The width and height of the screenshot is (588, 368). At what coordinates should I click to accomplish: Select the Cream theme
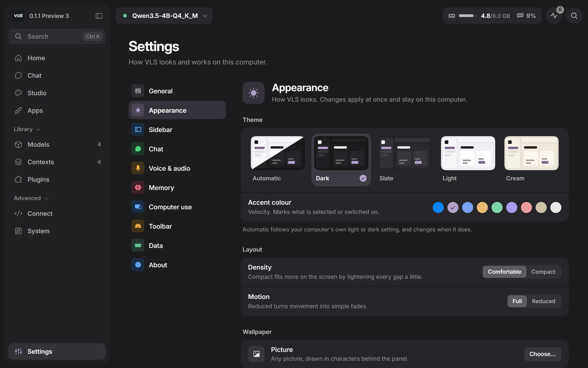point(531,160)
